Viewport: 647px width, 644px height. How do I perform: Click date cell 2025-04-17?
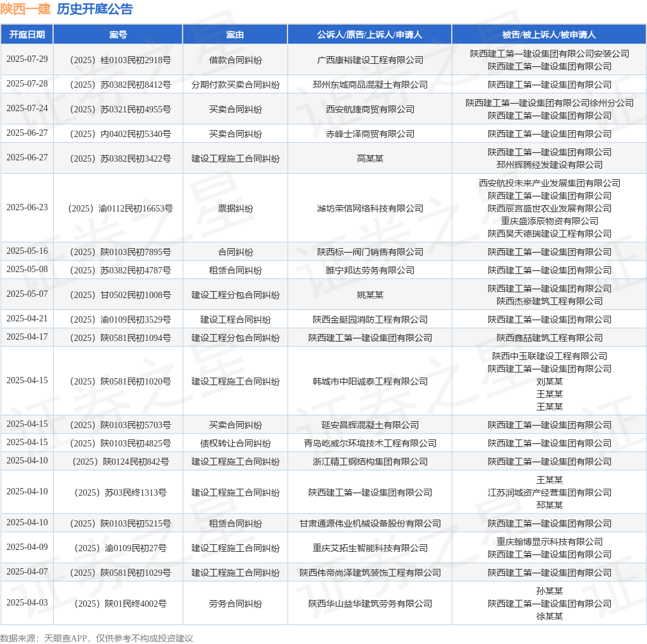click(27, 337)
